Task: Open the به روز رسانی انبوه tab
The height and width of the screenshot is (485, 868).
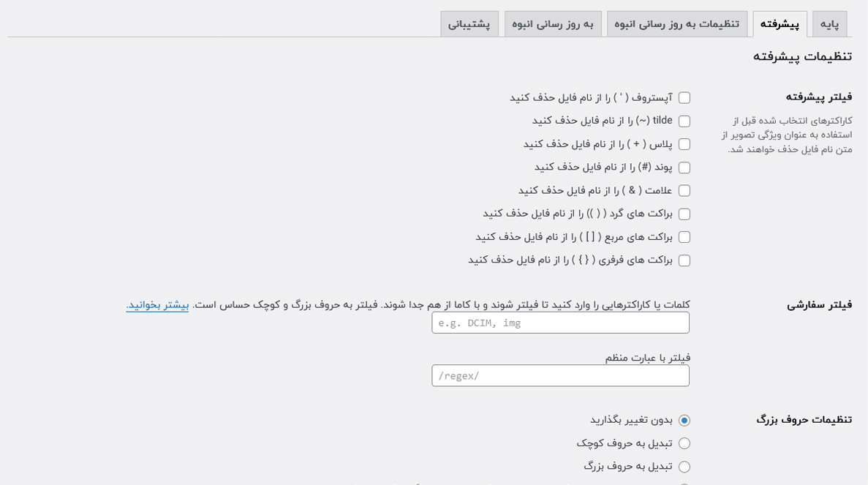Action: [x=553, y=24]
